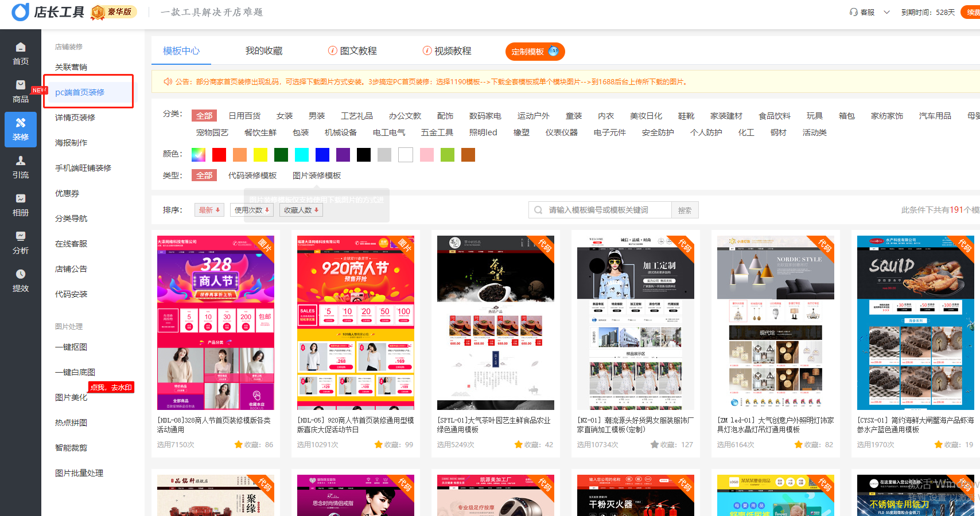Image resolution: width=980 pixels, height=516 pixels.
Task: Open 代码安装 in the side menu
Action: 71,294
